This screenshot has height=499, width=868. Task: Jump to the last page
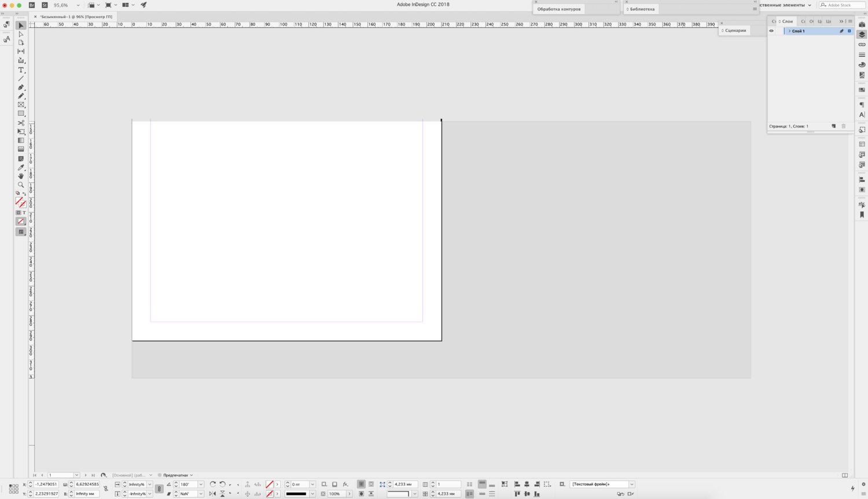[93, 475]
